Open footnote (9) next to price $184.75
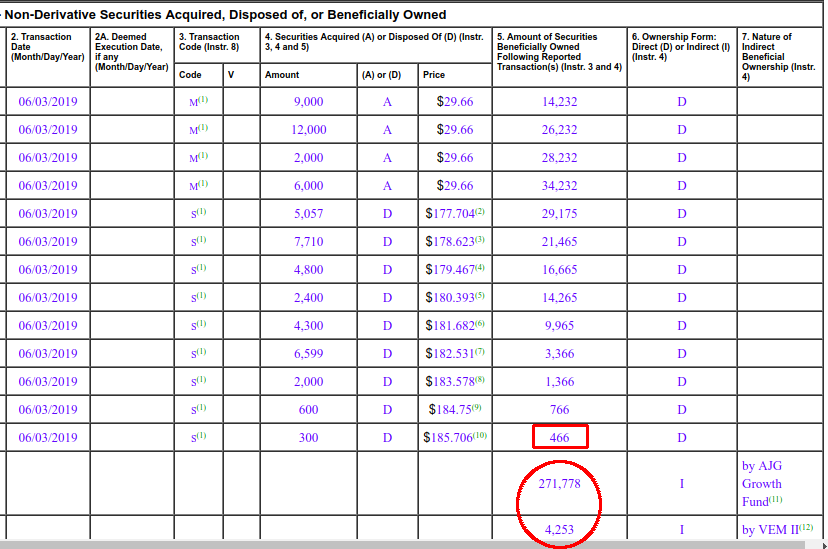Image resolution: width=828 pixels, height=549 pixels. (477, 407)
